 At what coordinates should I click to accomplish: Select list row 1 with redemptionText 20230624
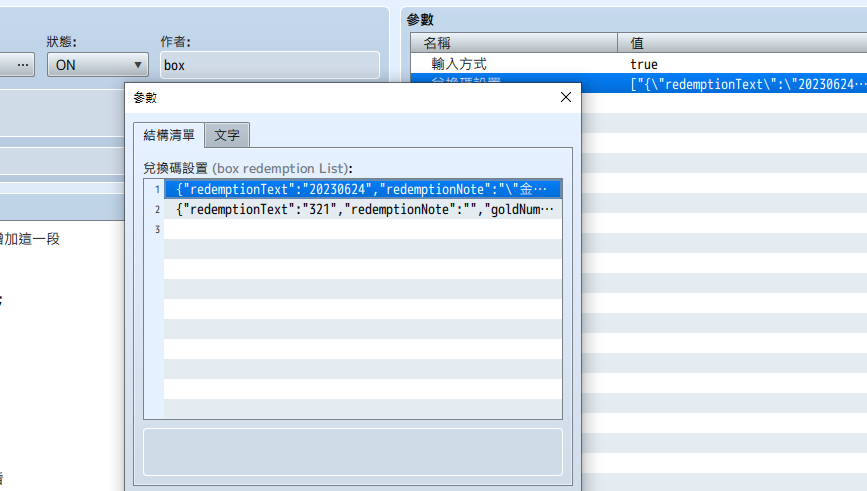coord(363,189)
